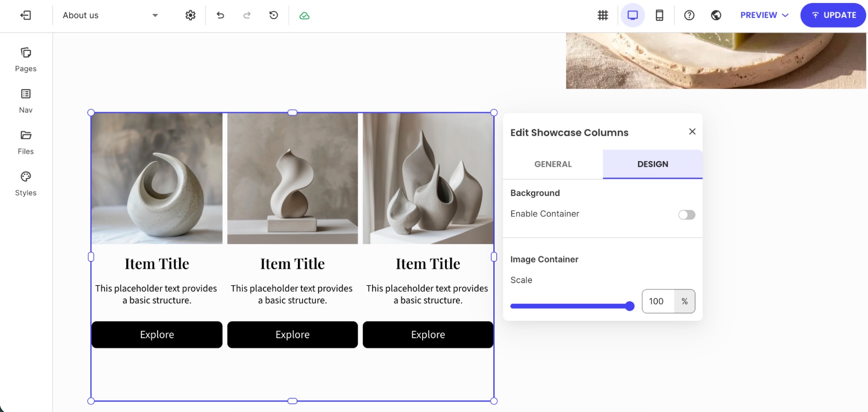Image resolution: width=868 pixels, height=412 pixels.
Task: Click the crescent sculpture image
Action: 157,178
